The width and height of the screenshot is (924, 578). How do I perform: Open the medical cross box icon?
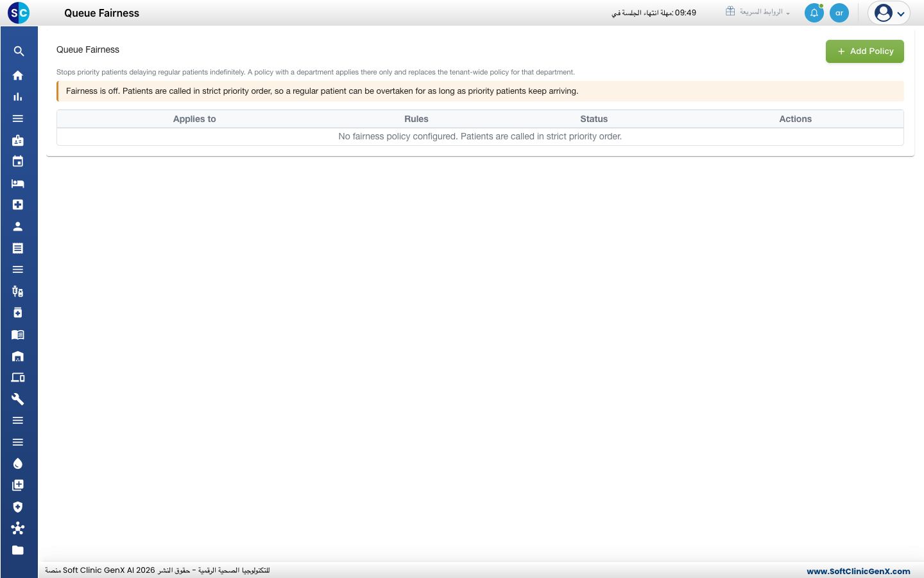pos(18,205)
